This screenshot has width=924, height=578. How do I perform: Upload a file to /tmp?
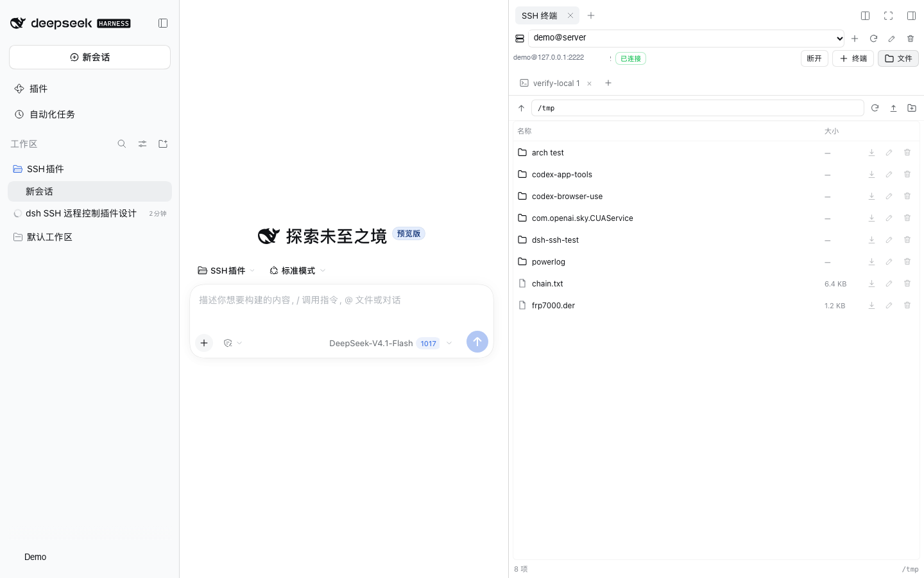coord(893,108)
